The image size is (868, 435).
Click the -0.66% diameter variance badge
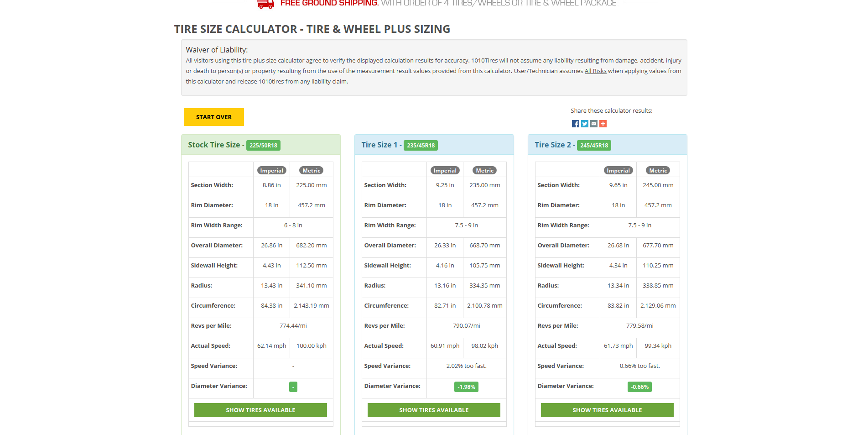[639, 387]
